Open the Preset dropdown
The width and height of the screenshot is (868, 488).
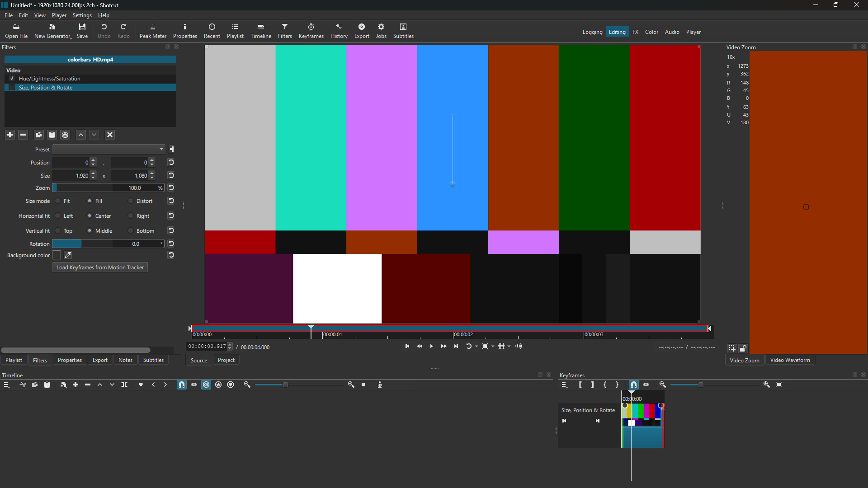[x=108, y=149]
